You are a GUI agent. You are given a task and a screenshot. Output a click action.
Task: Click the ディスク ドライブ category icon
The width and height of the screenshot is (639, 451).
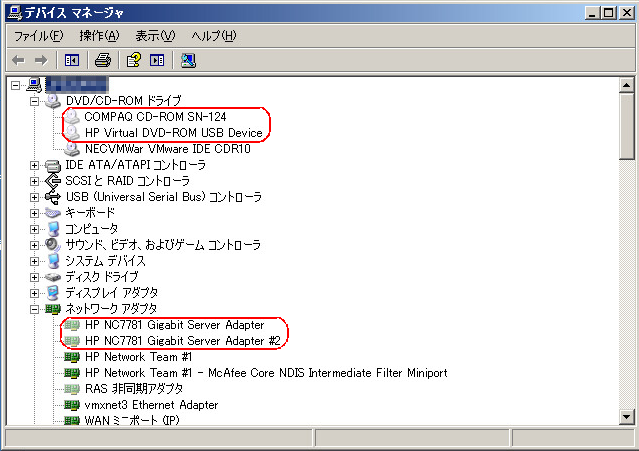[53, 277]
